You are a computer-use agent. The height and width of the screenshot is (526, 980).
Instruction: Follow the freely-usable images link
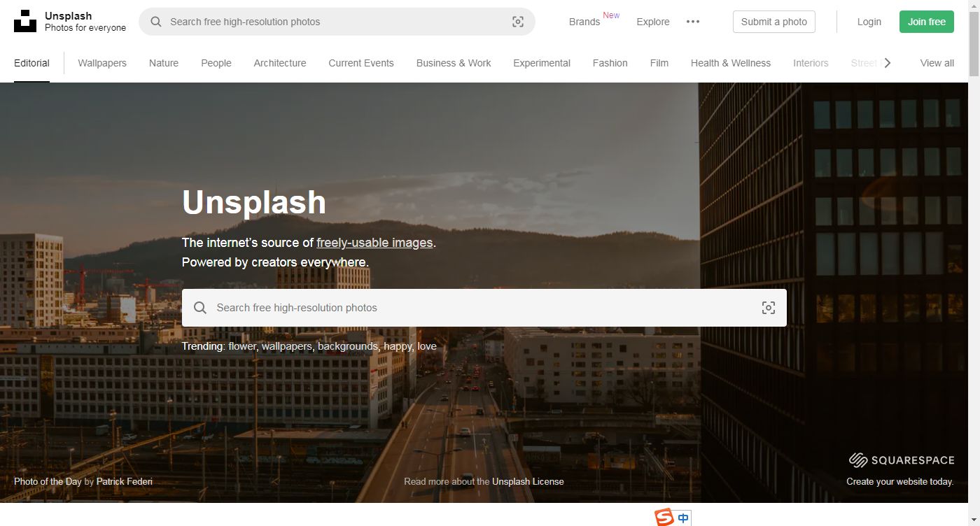374,243
